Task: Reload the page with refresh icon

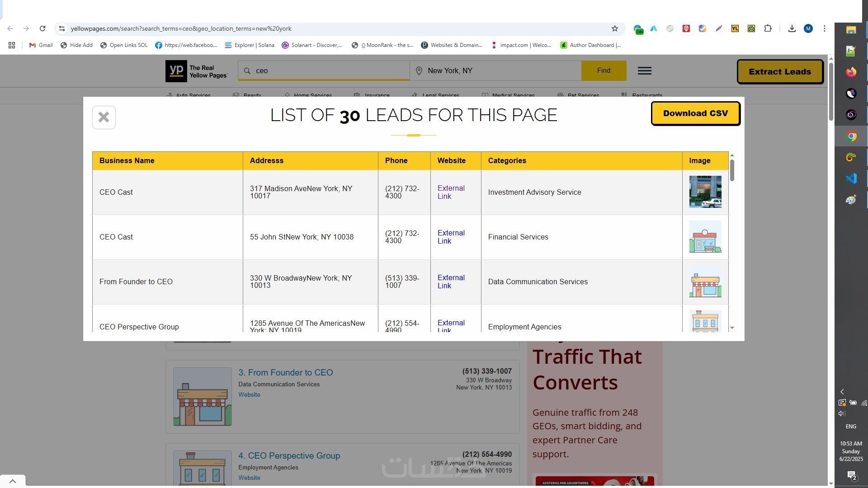Action: [42, 28]
